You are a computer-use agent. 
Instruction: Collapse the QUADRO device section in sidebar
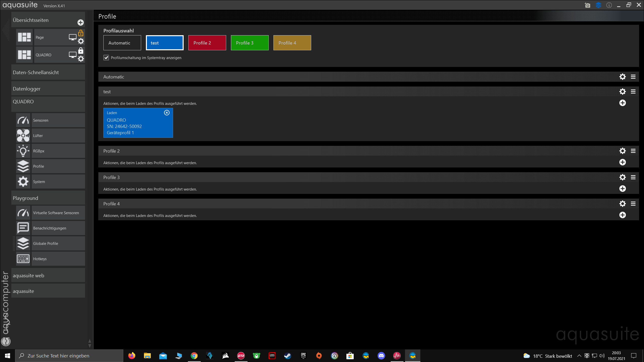(x=23, y=102)
